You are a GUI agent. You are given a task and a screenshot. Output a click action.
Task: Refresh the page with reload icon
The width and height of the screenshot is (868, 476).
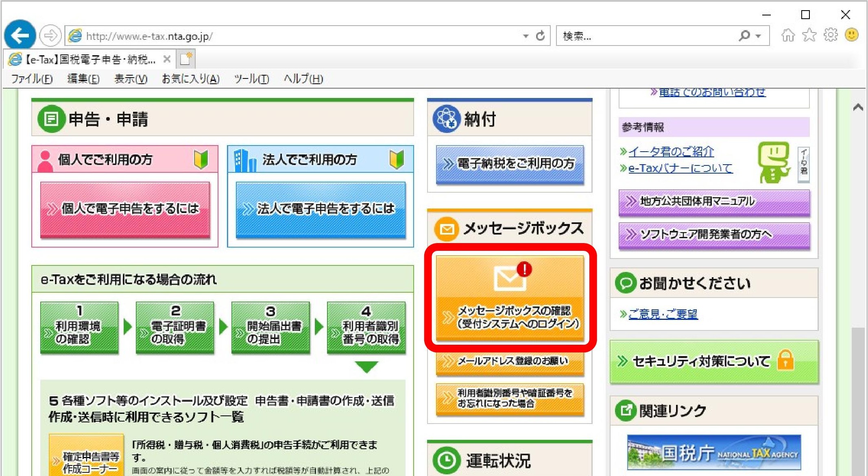click(x=540, y=36)
